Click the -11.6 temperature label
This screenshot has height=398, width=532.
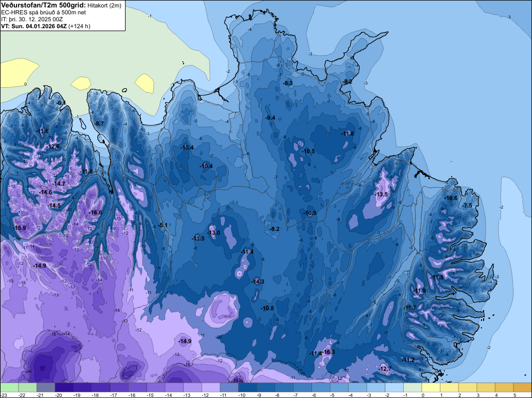click(43, 131)
